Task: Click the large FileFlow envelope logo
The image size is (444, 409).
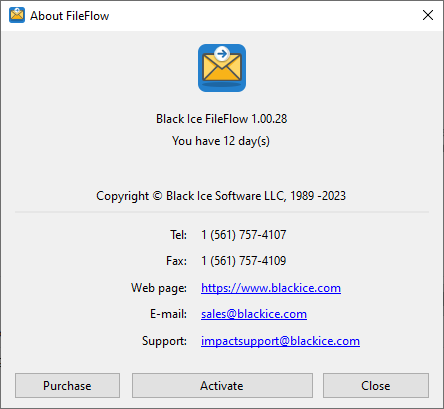Action: [222, 68]
